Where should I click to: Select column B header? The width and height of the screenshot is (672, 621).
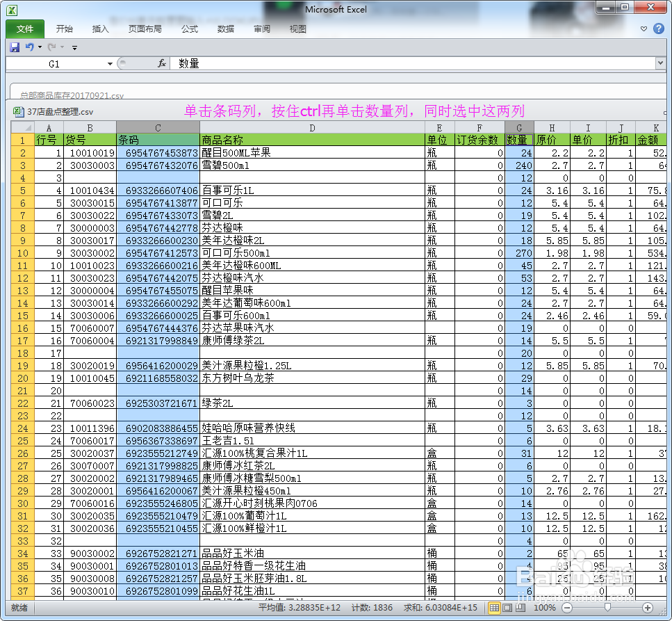(90, 128)
